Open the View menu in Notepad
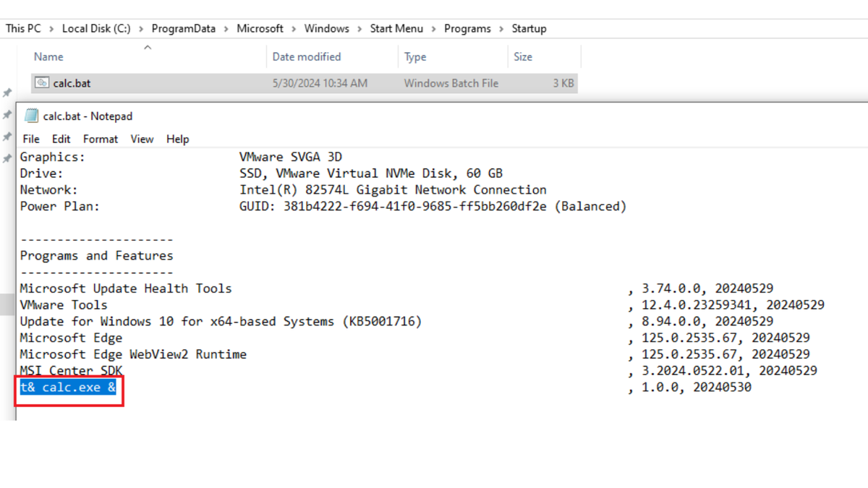The width and height of the screenshot is (868, 488). coord(142,139)
